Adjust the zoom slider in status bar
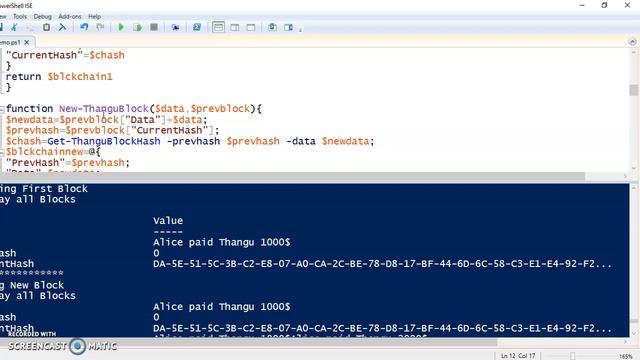 (x=573, y=356)
